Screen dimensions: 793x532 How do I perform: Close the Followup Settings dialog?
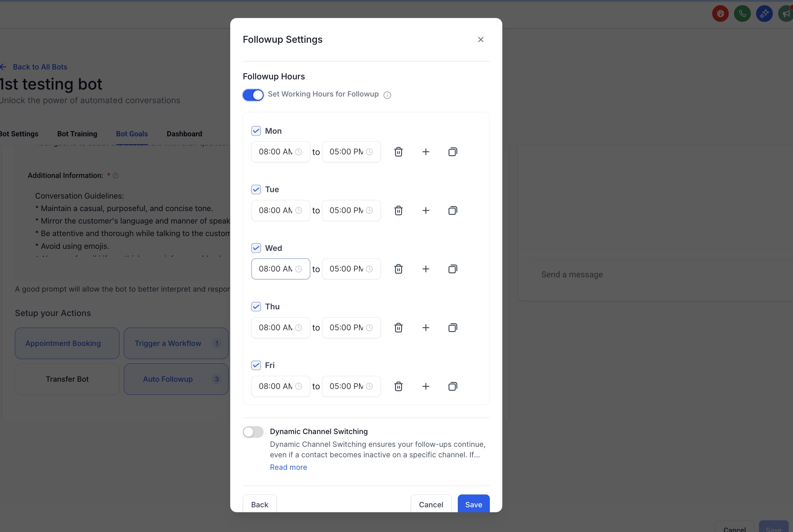click(480, 40)
